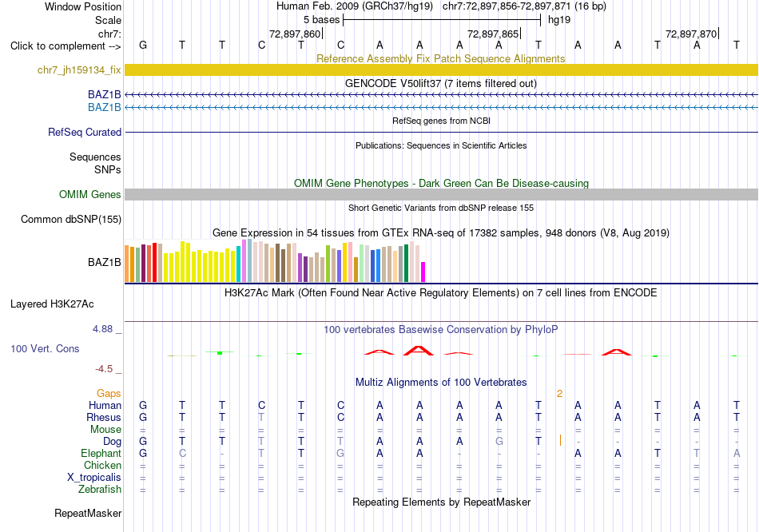The image size is (759, 532).
Task: Click the Scale label
Action: tap(108, 20)
